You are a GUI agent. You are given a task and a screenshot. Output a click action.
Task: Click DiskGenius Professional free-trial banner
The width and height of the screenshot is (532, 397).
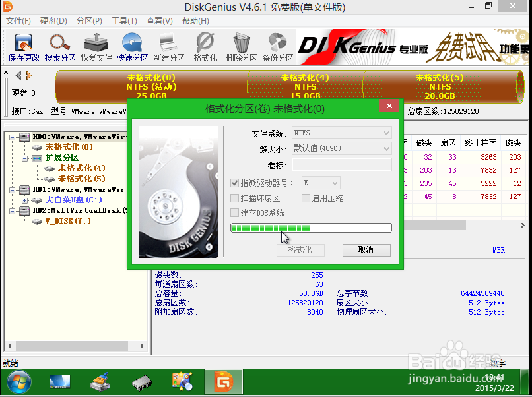[413, 47]
